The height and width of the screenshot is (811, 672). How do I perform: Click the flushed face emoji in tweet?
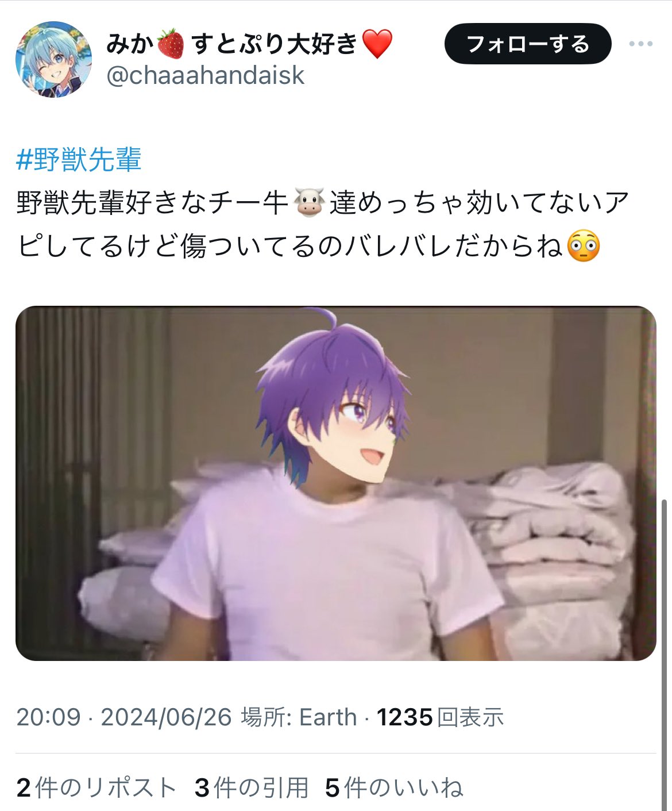584,247
